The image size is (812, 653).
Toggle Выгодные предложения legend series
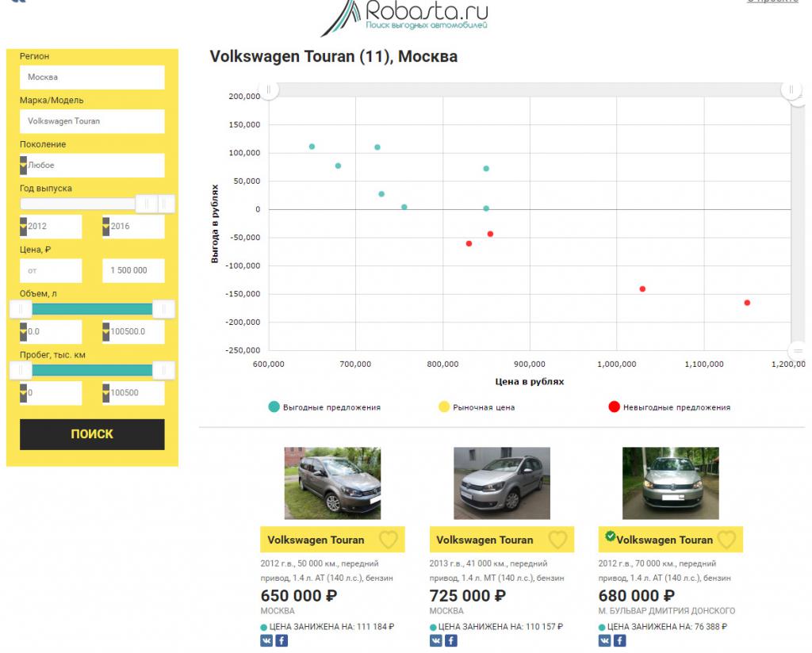[324, 407]
